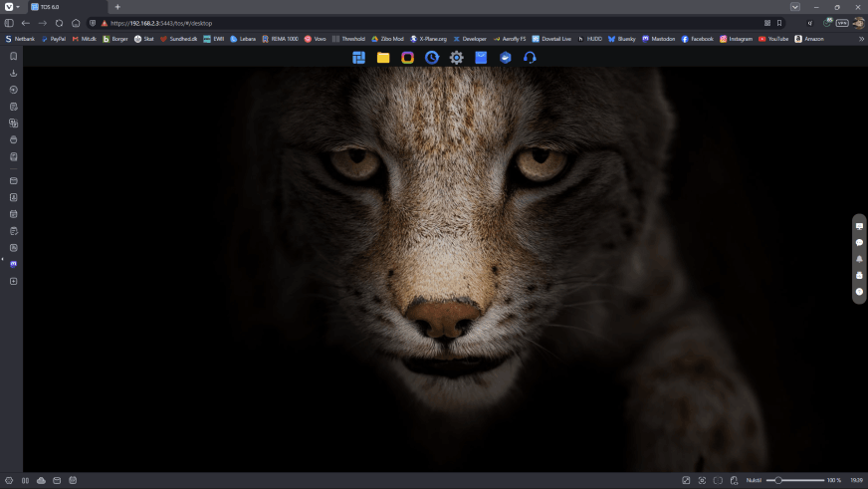Open Vivaldi Calendar panel icon
The image size is (868, 489).
tap(13, 214)
